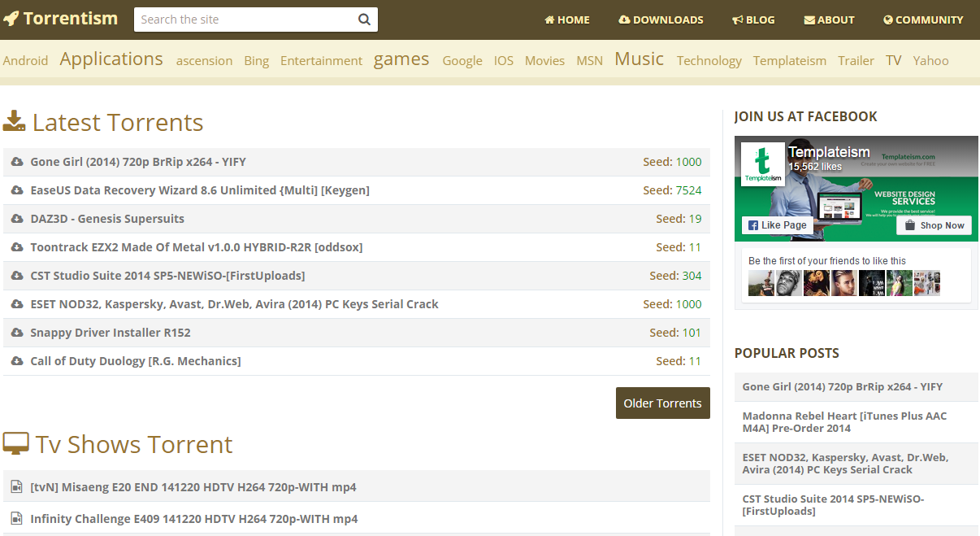Open CST Studio Suite 2014 torrent in Latest Torrents
This screenshot has height=536, width=980.
(x=167, y=276)
